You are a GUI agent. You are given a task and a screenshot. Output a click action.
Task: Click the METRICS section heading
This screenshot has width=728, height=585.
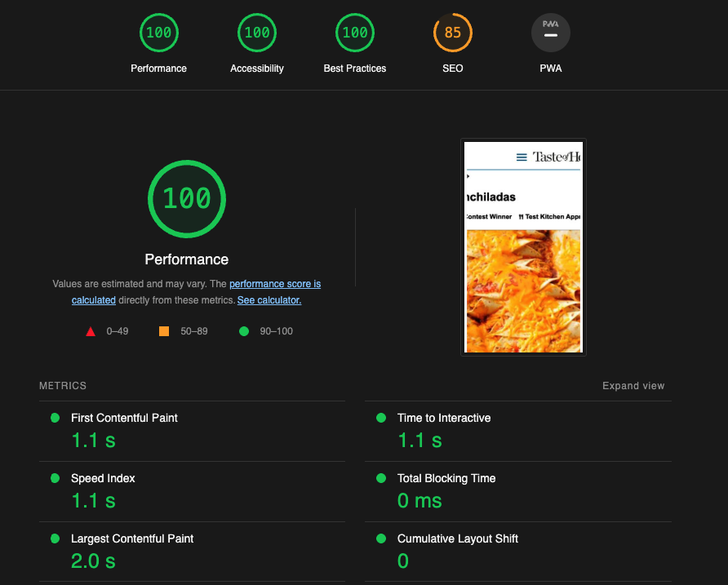(x=63, y=386)
